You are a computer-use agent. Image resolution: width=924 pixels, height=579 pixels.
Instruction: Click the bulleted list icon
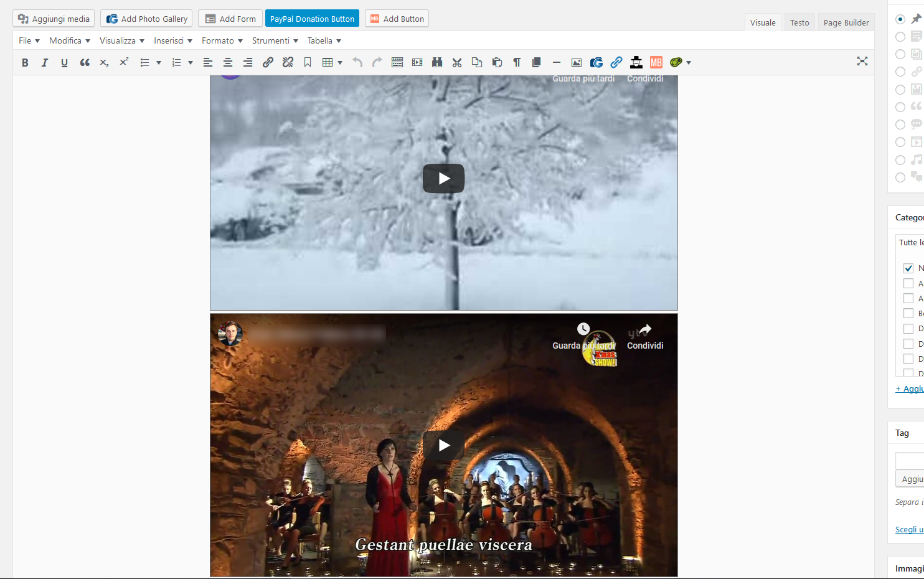point(144,62)
